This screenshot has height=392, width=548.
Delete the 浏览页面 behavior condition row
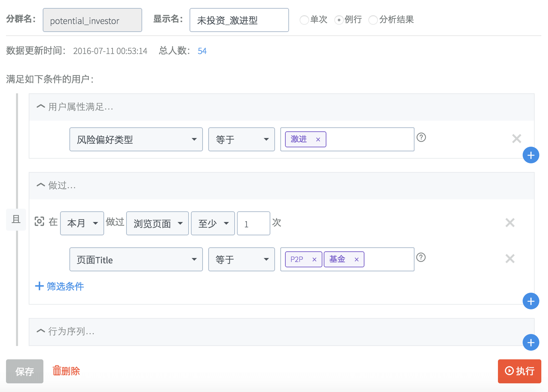[x=510, y=223]
